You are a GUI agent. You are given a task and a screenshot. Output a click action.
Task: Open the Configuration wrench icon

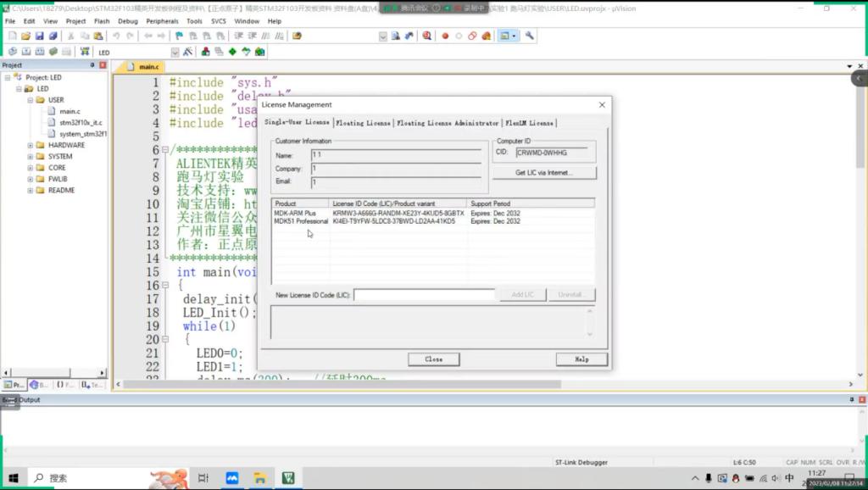tap(530, 36)
